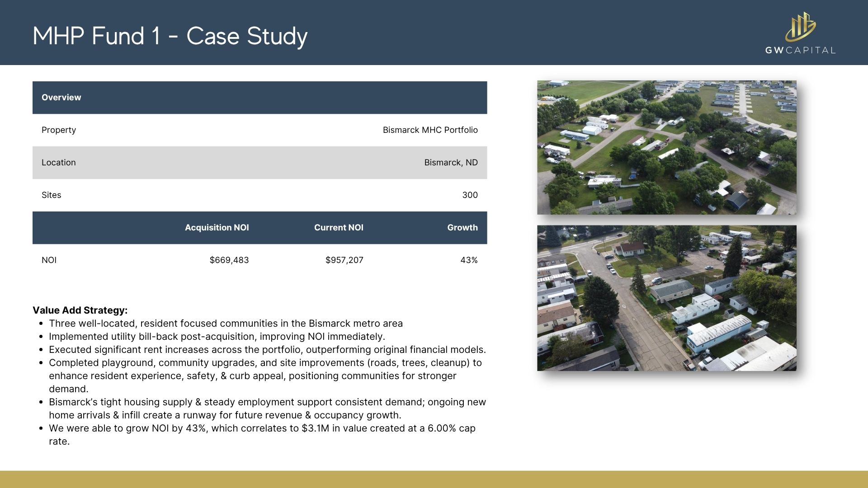Image resolution: width=868 pixels, height=488 pixels.
Task: Click the Current NOI column header
Action: click(339, 228)
